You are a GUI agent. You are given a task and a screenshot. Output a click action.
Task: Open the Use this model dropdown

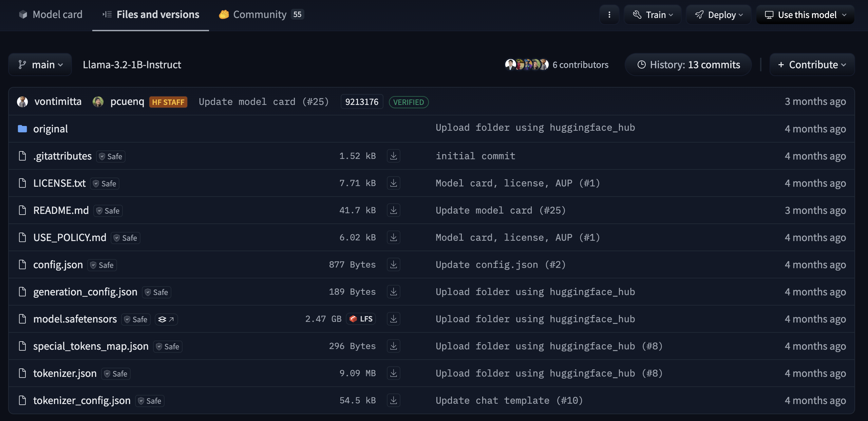pyautogui.click(x=805, y=15)
